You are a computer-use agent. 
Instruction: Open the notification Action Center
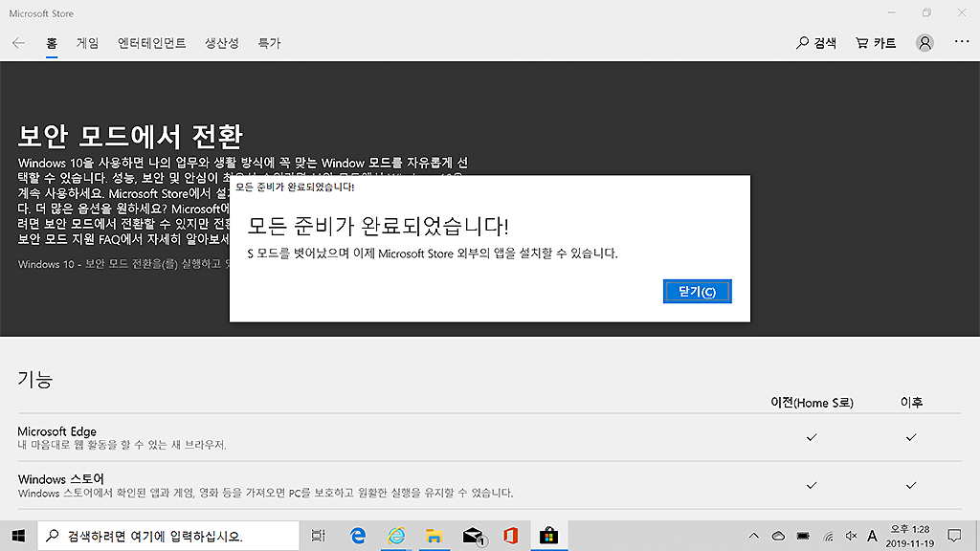tap(953, 535)
